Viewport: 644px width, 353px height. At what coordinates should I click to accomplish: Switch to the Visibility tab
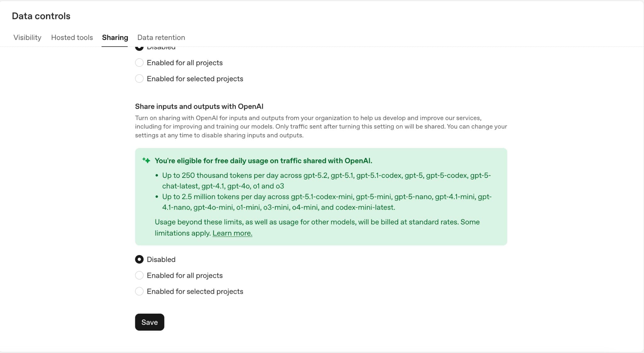(27, 37)
